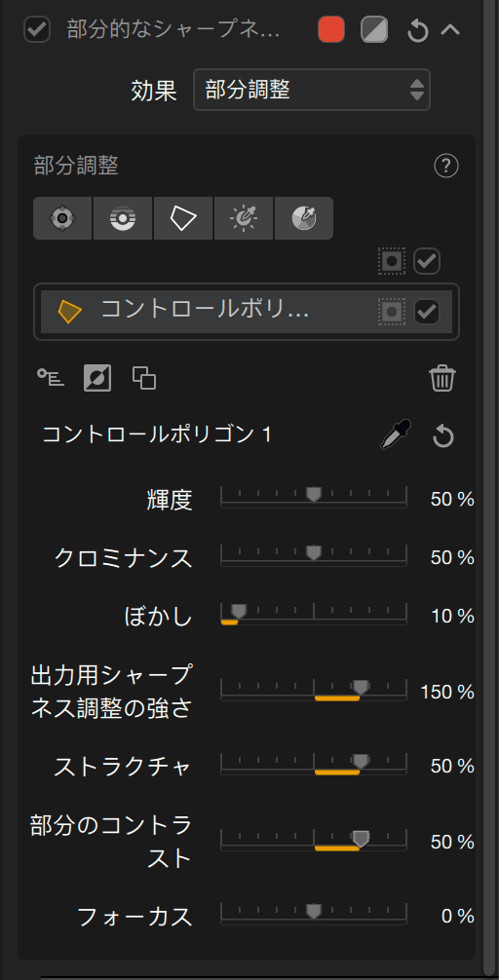Screen dimensions: 499x980
Task: Toggle the global checkbox above the mask list
Action: point(428,261)
